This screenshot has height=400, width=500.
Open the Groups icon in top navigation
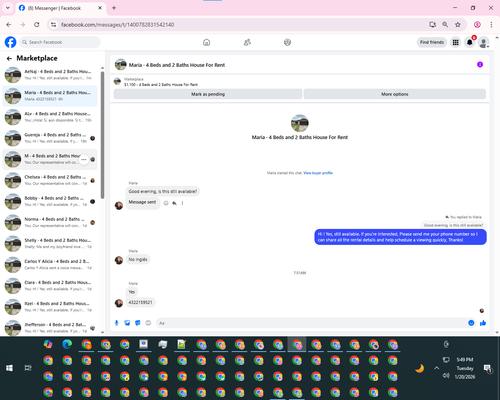[287, 42]
